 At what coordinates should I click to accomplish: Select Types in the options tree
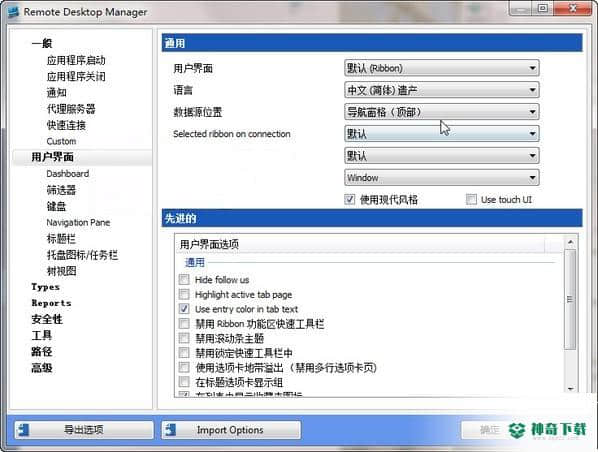point(46,287)
